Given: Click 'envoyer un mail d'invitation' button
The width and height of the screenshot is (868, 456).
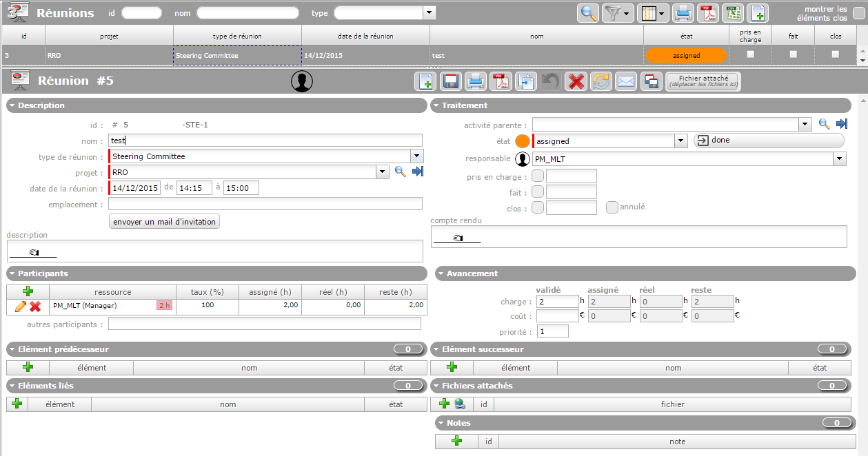Looking at the screenshot, I should pyautogui.click(x=164, y=221).
